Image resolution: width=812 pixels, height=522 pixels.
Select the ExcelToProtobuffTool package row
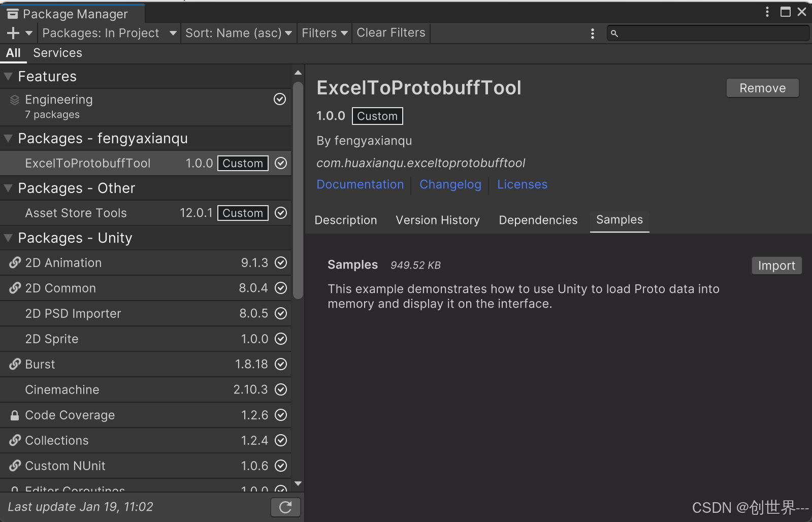146,163
